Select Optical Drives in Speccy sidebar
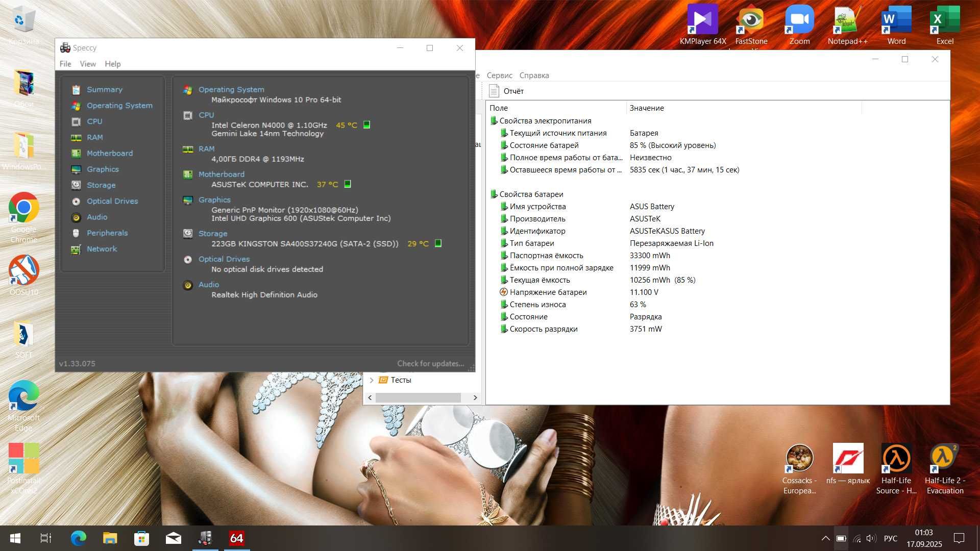The width and height of the screenshot is (980, 551). pos(112,201)
